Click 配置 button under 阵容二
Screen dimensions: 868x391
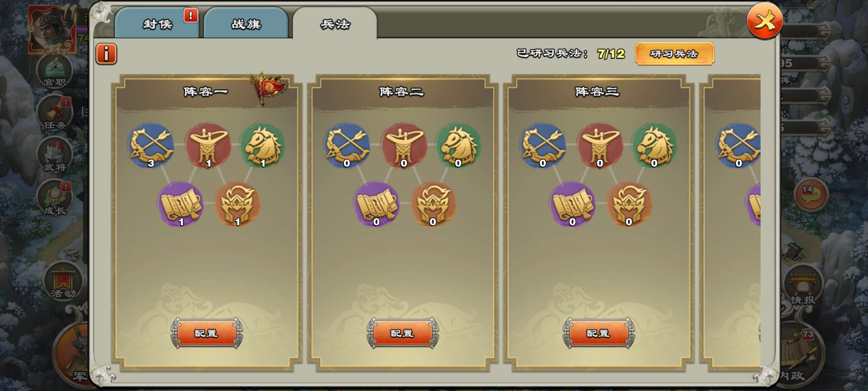[x=403, y=333]
